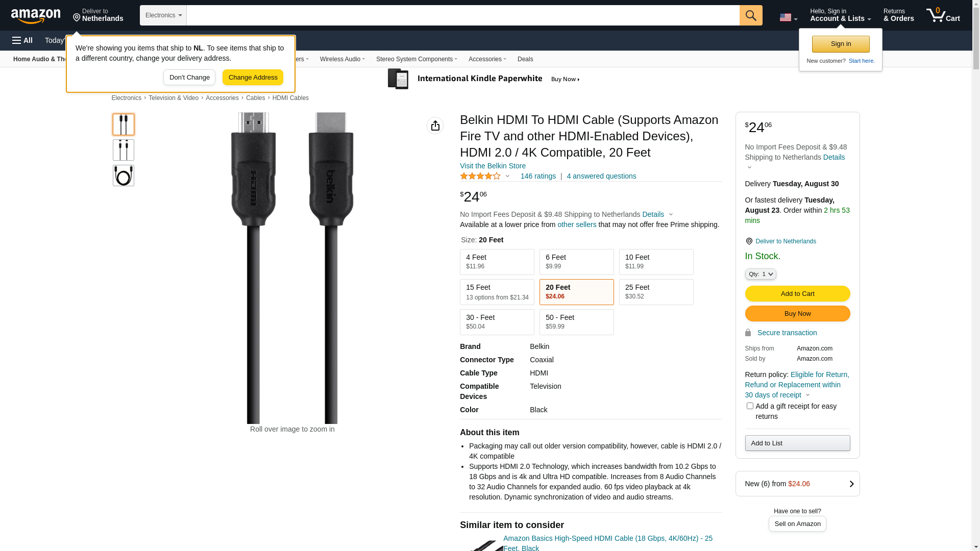Open the All hamburger menu

[x=22, y=40]
